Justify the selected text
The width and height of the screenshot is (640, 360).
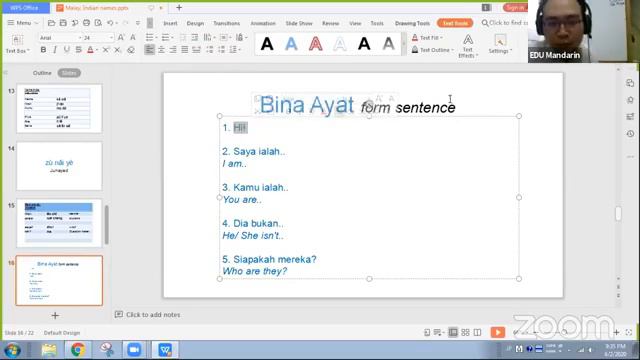[185, 50]
